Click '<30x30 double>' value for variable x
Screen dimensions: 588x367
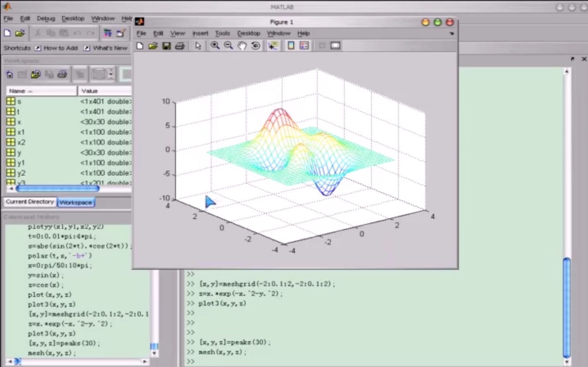pyautogui.click(x=106, y=122)
